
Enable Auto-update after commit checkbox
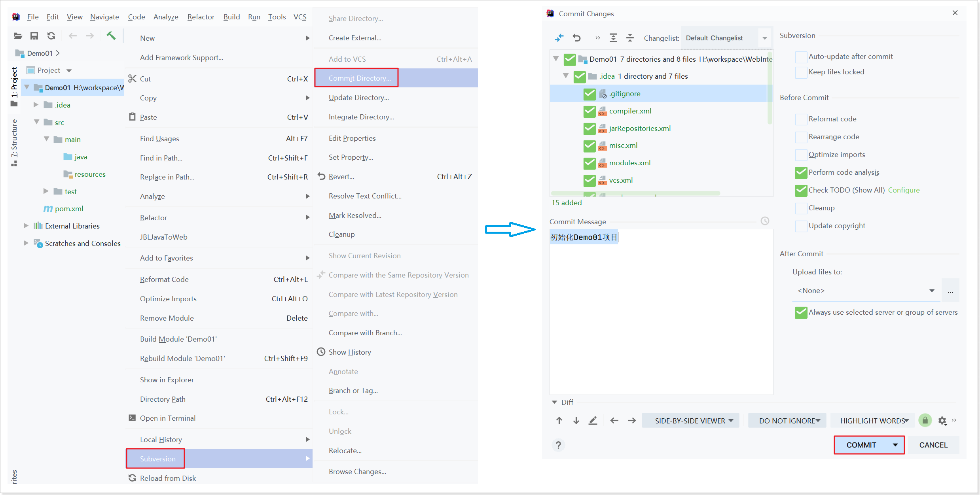(801, 57)
